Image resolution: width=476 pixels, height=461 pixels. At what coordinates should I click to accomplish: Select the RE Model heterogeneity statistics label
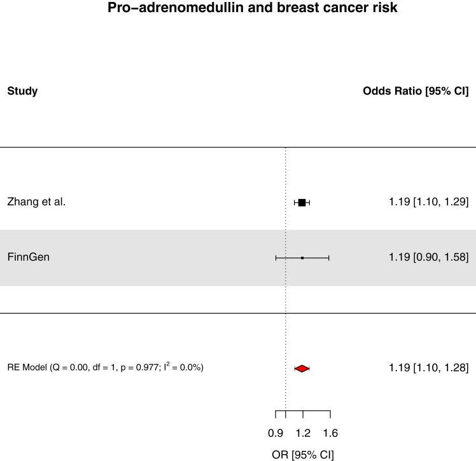[106, 368]
